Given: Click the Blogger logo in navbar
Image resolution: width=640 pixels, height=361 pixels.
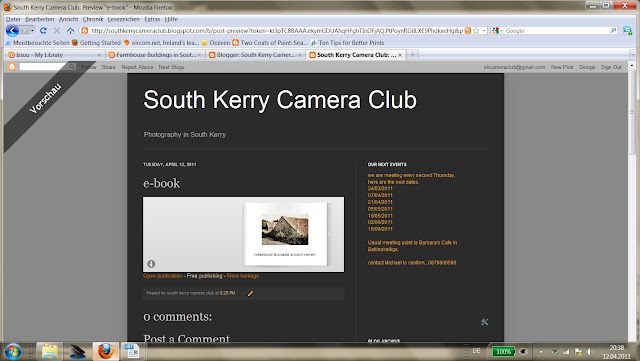Looking at the screenshot, I should (12, 67).
